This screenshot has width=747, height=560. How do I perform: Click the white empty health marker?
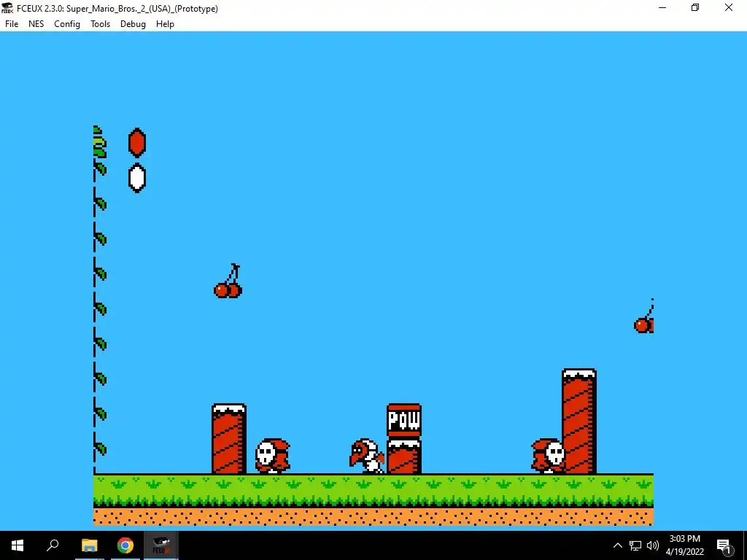pos(137,178)
